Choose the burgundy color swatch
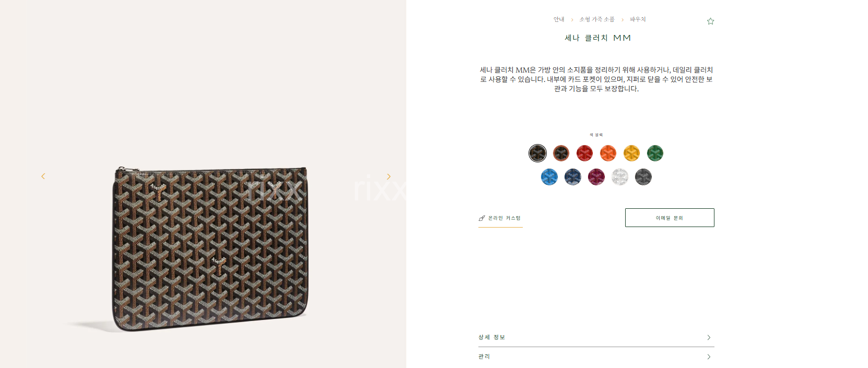868x368 pixels. pyautogui.click(x=596, y=177)
